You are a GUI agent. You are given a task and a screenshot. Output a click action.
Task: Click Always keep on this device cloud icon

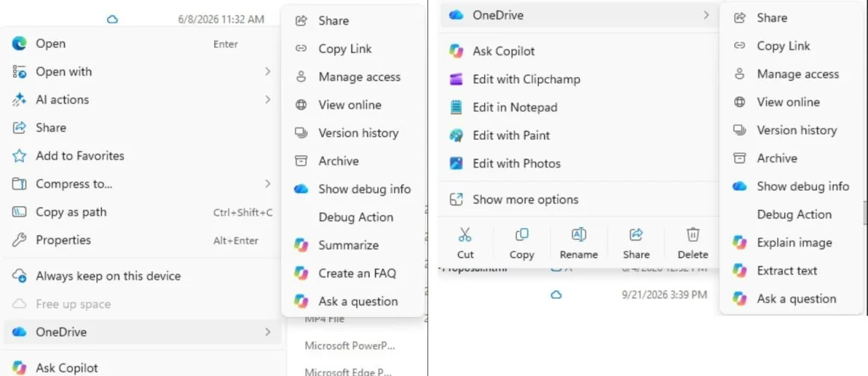click(19, 276)
